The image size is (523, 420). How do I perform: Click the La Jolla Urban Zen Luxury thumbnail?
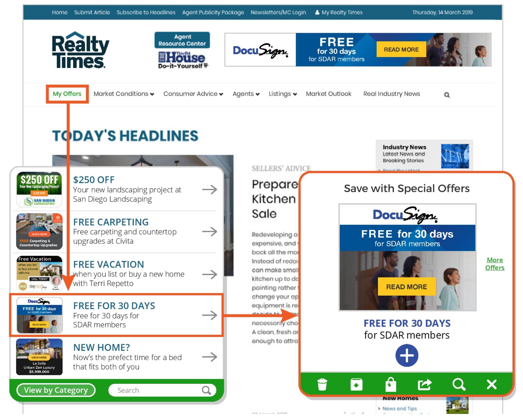click(x=39, y=357)
